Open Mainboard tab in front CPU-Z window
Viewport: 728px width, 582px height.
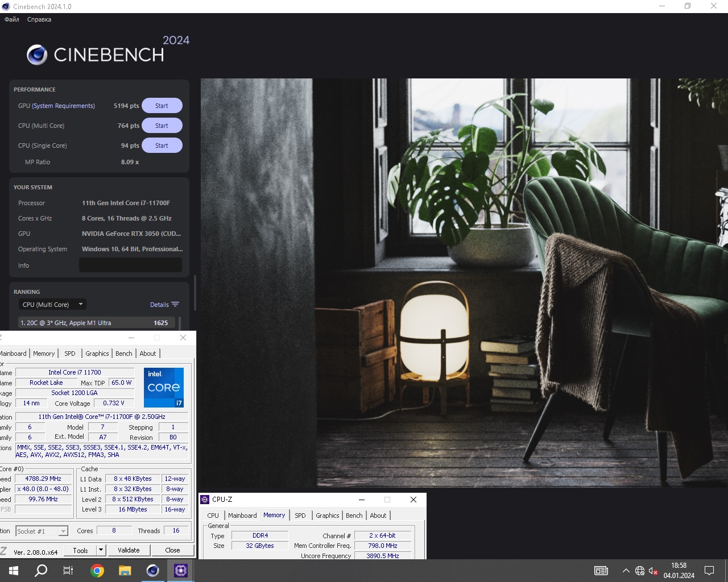pos(242,516)
